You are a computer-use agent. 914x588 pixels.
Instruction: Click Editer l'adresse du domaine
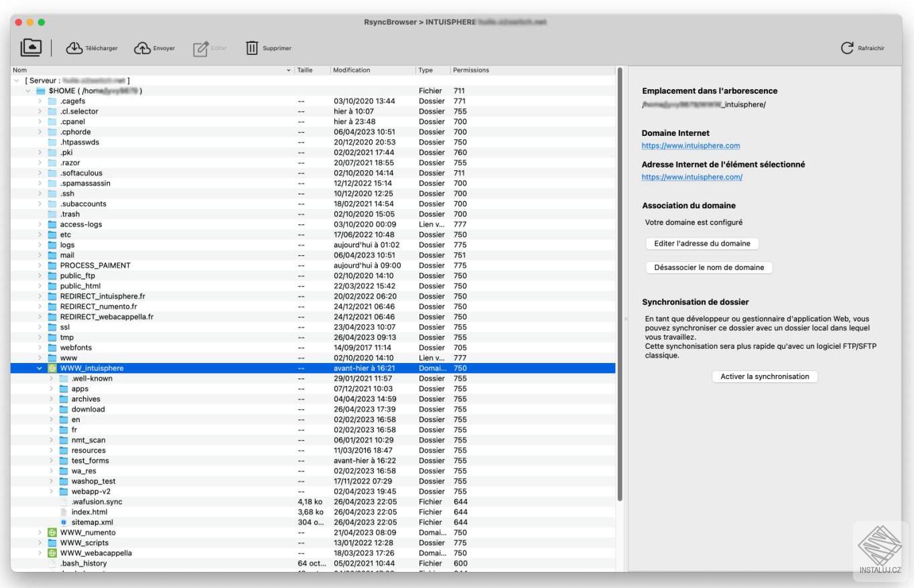pyautogui.click(x=701, y=243)
